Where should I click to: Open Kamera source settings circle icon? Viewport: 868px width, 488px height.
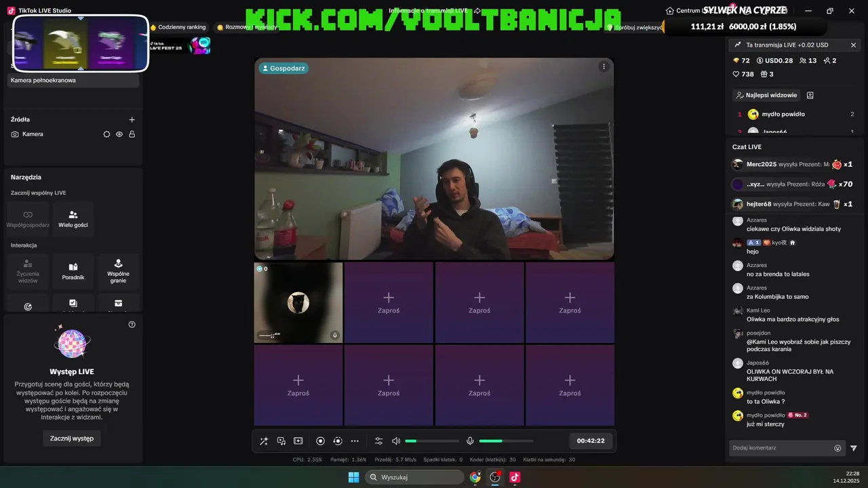(x=106, y=134)
